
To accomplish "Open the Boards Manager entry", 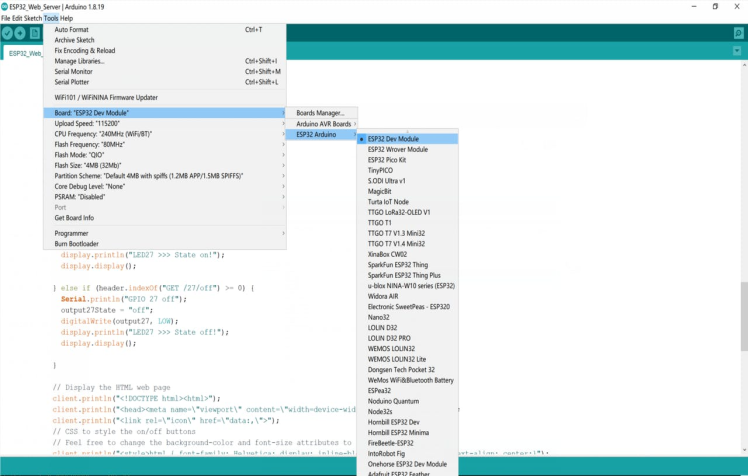I will click(320, 113).
